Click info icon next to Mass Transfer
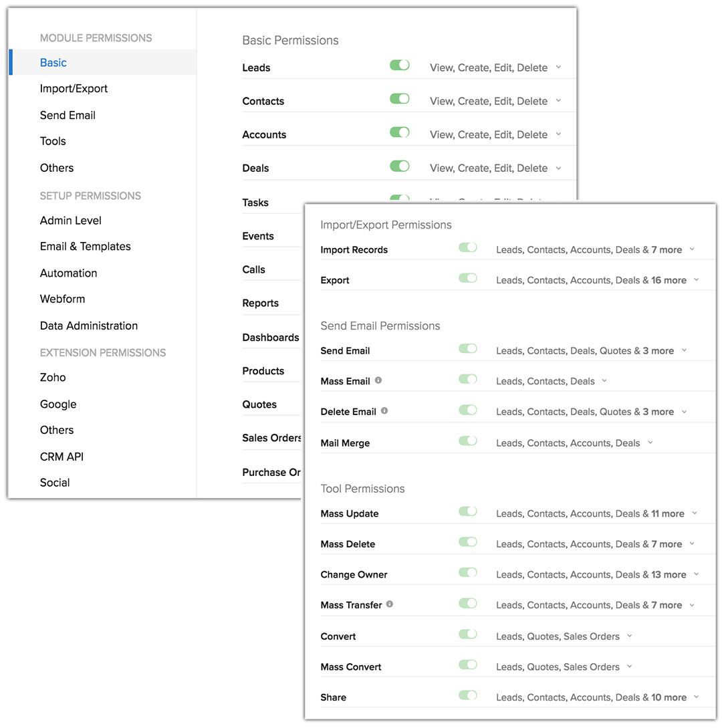The width and height of the screenshot is (724, 728). 390,604
